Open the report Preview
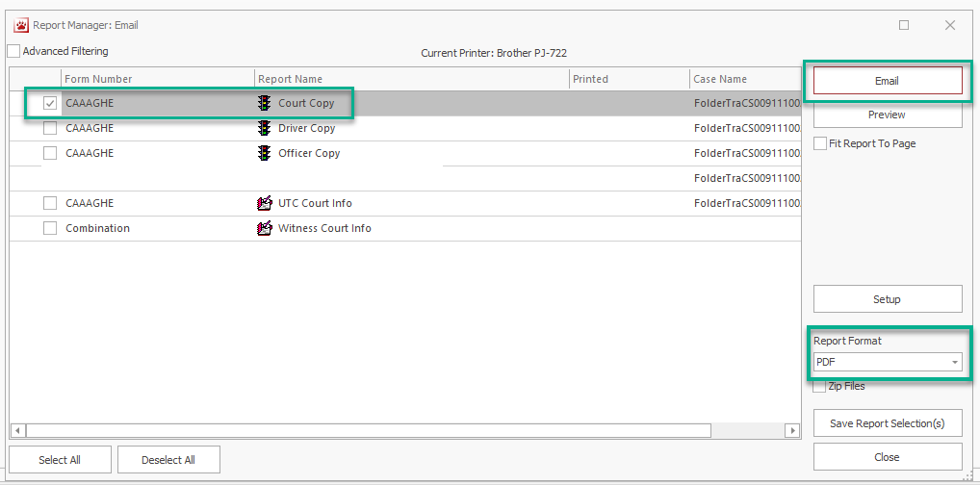Image resolution: width=980 pixels, height=485 pixels. tap(887, 115)
